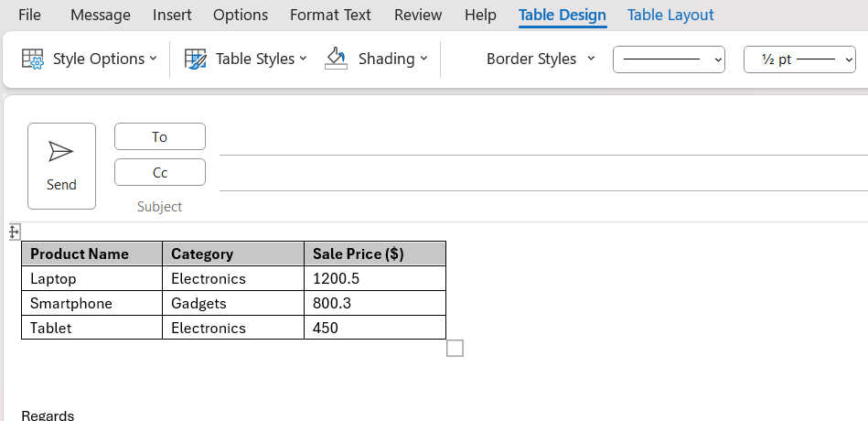This screenshot has width=868, height=421.
Task: Click the Smartphone table cell
Action: coord(91,303)
